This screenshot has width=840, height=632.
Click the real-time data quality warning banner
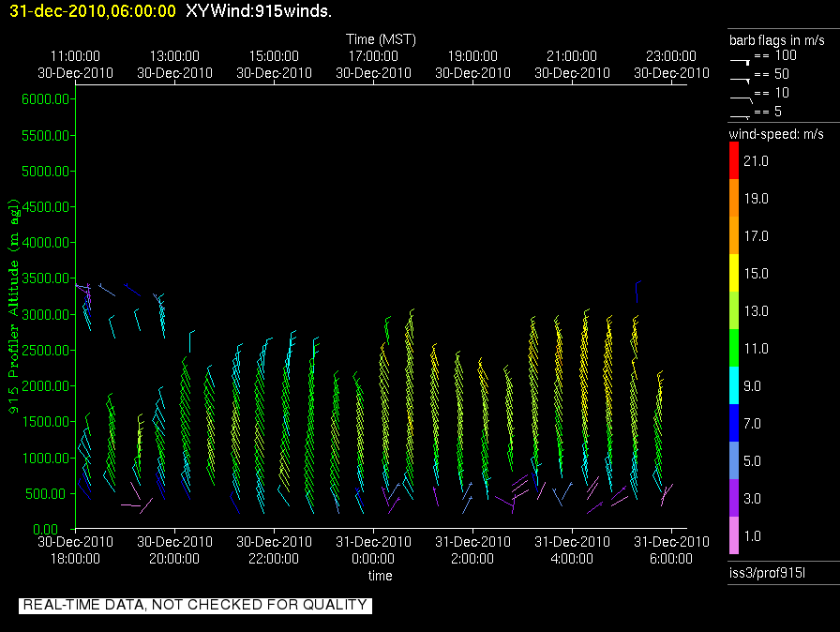(195, 605)
